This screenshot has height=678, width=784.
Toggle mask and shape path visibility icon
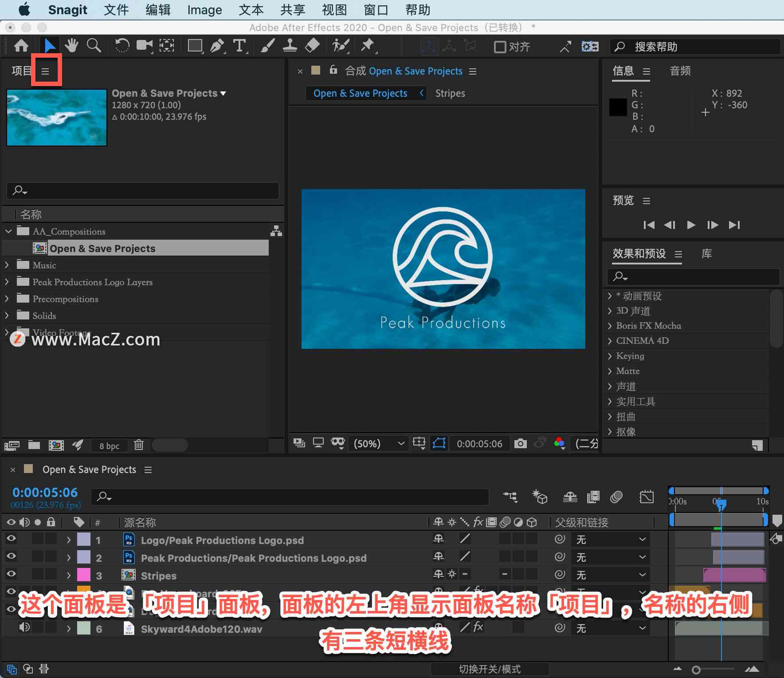click(x=439, y=443)
